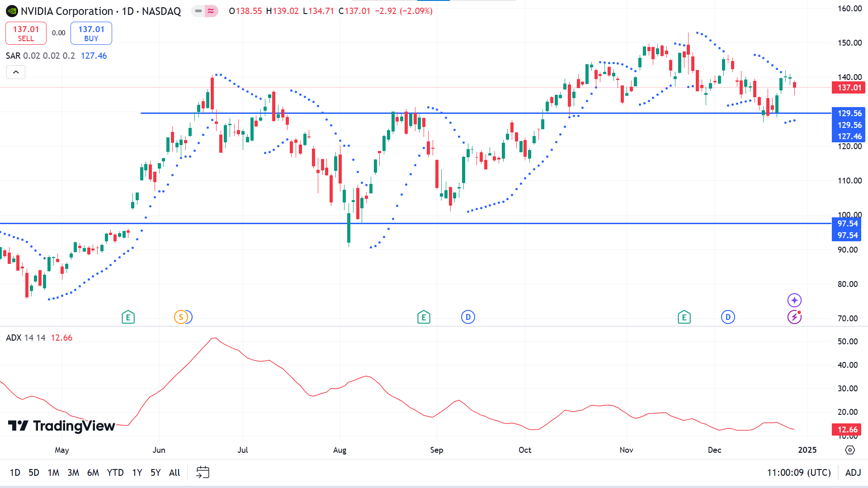Screen dimensions: 868x488
Task: Click the Aug label on time axis
Action: 340,450
